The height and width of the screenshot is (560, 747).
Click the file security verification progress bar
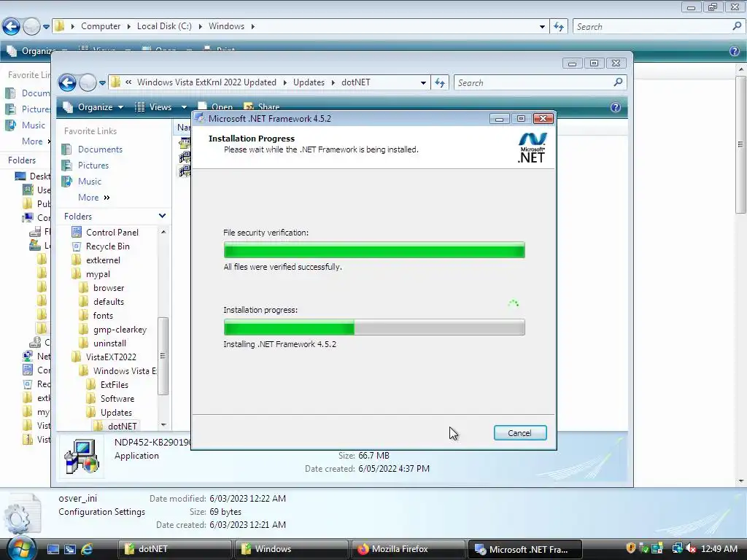pos(374,250)
